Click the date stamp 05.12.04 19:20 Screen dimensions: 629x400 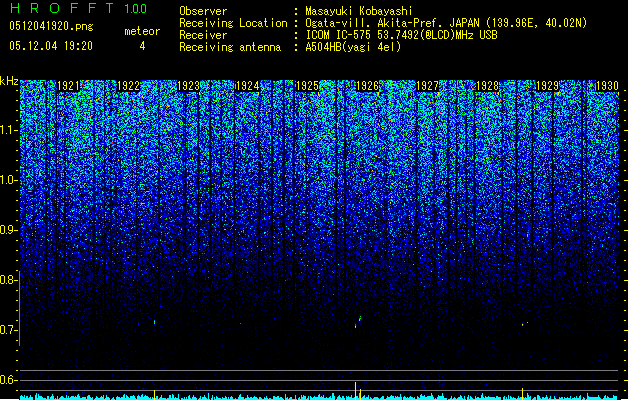[51, 46]
